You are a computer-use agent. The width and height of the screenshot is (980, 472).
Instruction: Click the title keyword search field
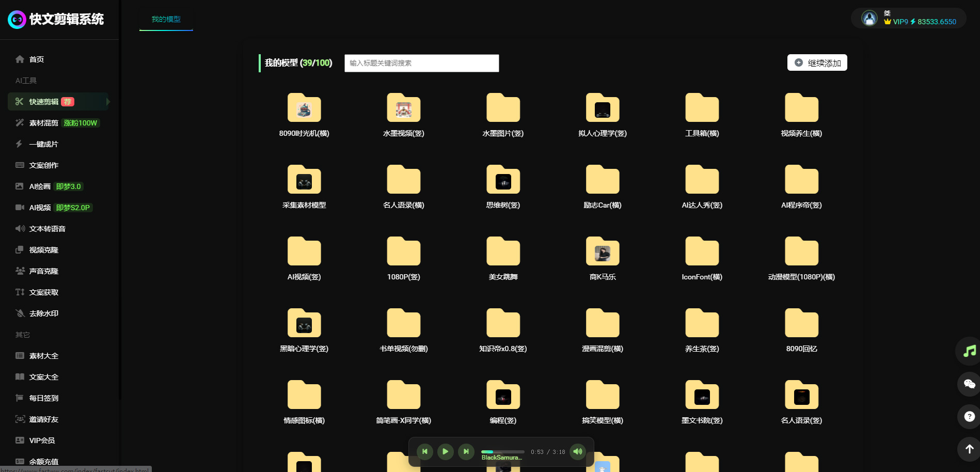point(421,63)
